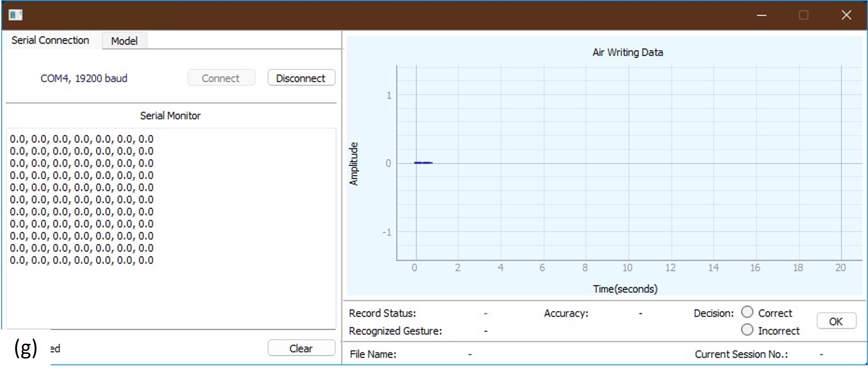Switch to the Model tab

124,41
